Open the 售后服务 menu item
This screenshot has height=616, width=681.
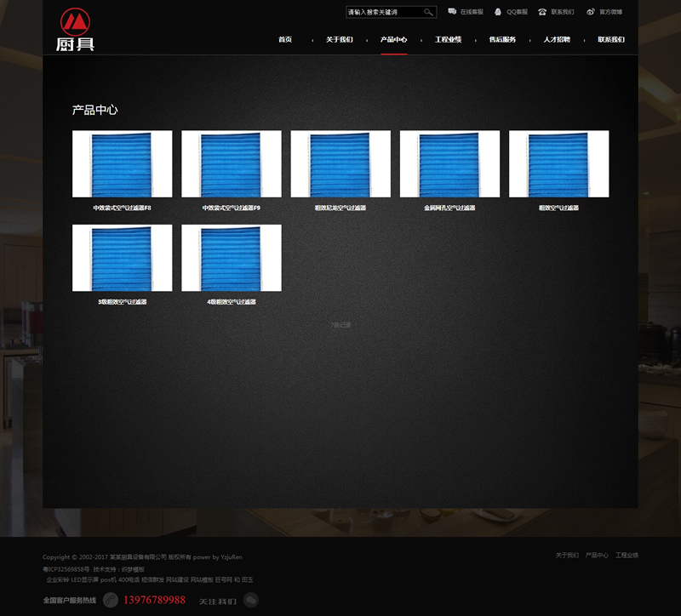tap(502, 40)
